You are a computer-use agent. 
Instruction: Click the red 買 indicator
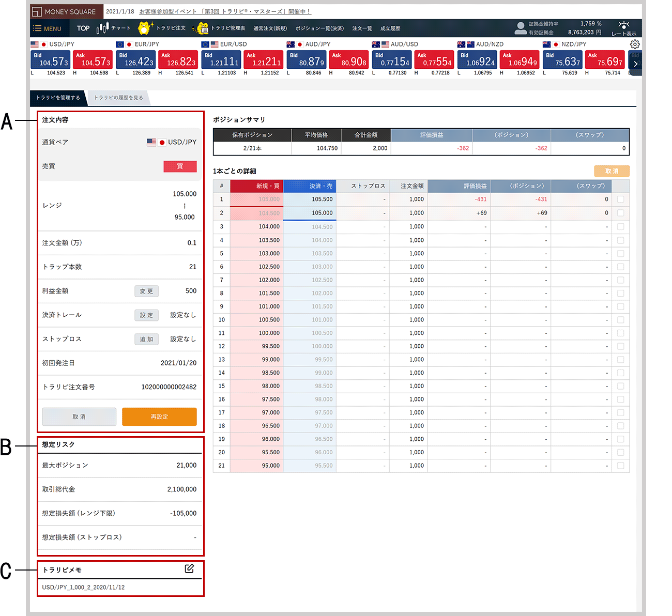click(x=180, y=166)
